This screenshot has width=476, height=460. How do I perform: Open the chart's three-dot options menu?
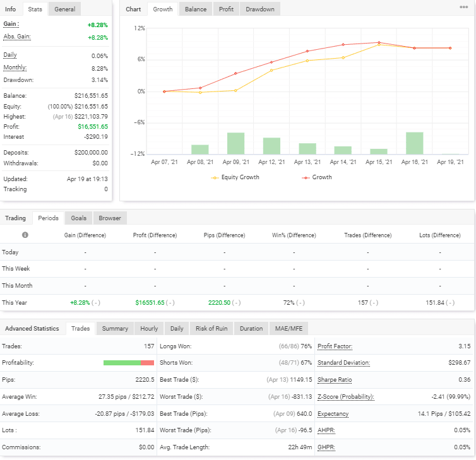(x=464, y=8)
